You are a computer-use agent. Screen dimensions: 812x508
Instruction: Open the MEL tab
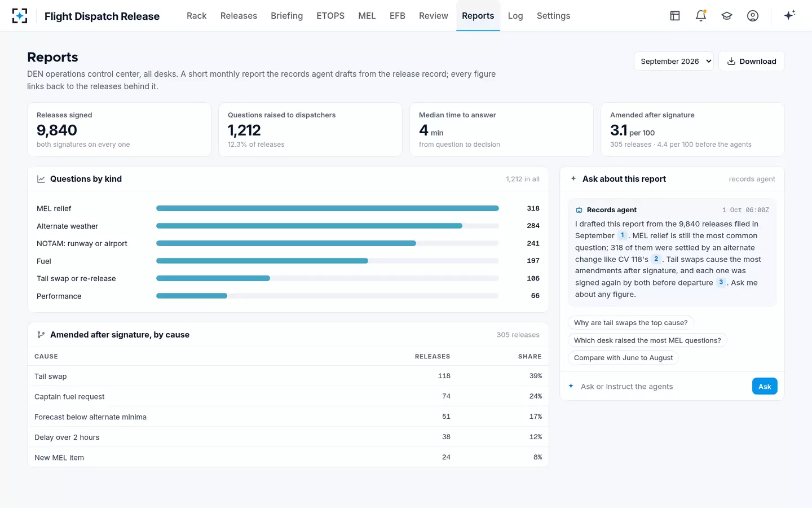367,16
